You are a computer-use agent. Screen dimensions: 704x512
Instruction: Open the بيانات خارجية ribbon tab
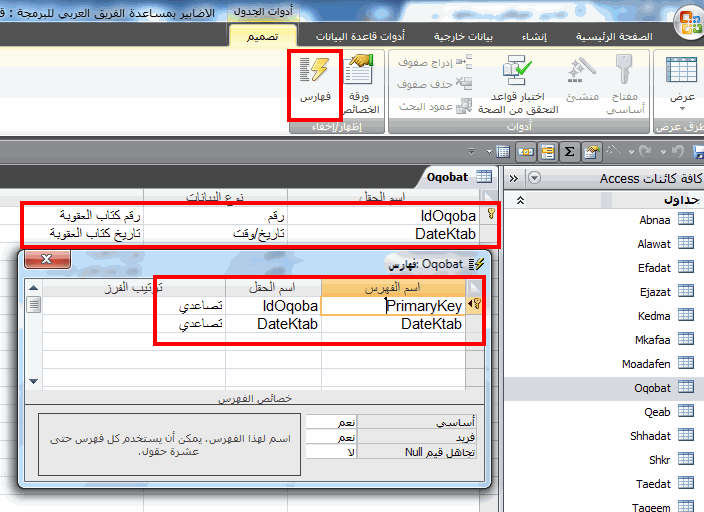(x=463, y=36)
